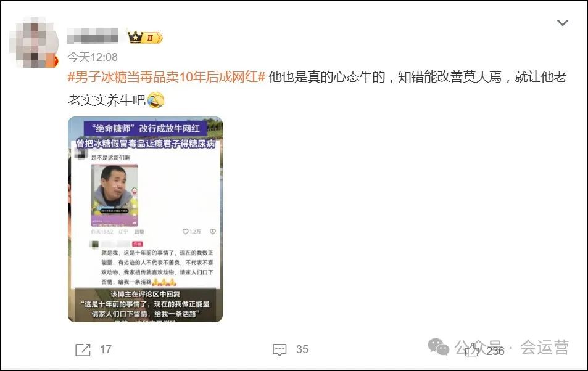Click the blurred user avatar
This screenshot has height=371, width=588.
pos(34,43)
